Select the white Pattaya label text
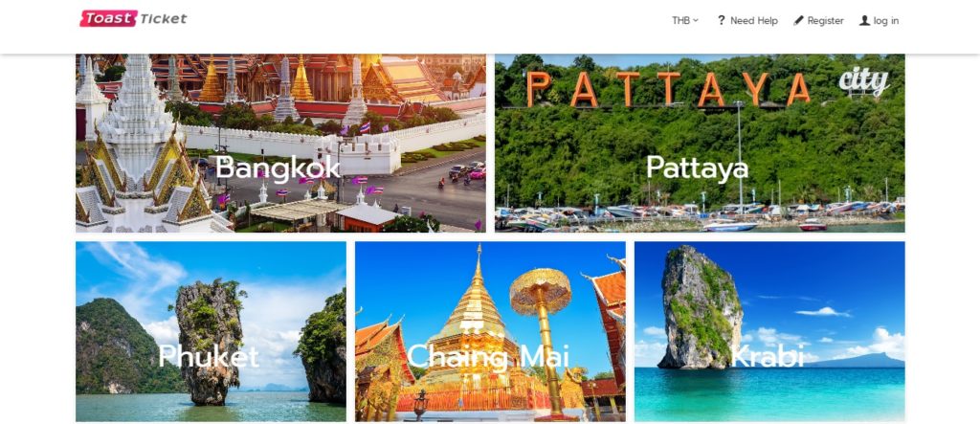This screenshot has width=980, height=424. (x=697, y=167)
